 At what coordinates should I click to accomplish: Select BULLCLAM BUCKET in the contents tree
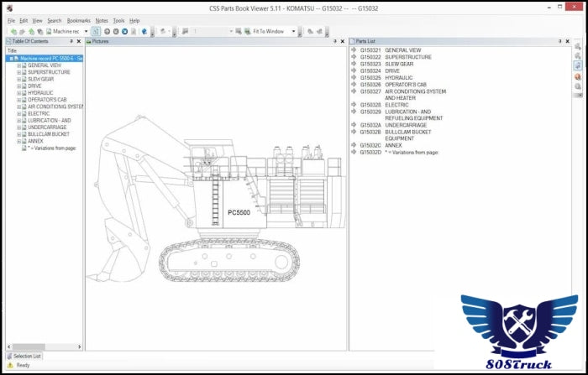coord(49,134)
